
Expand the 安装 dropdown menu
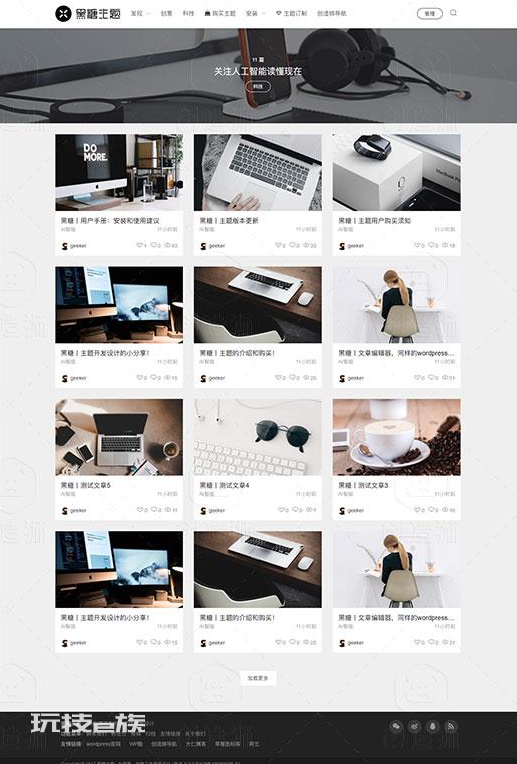point(256,14)
